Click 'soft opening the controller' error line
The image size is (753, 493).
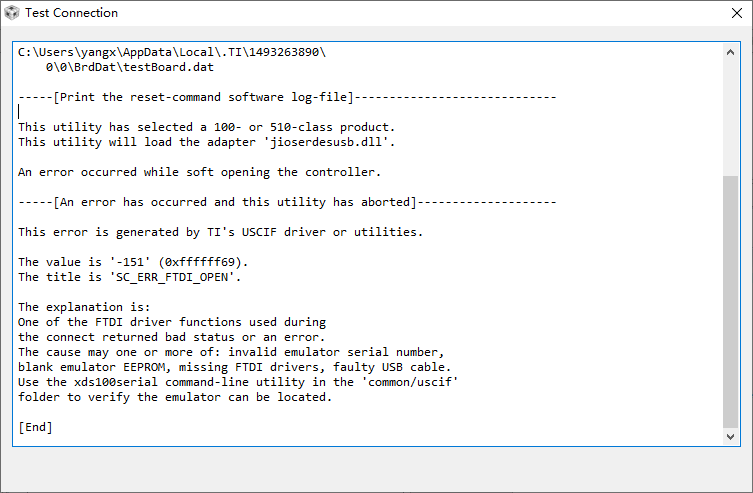pos(199,172)
